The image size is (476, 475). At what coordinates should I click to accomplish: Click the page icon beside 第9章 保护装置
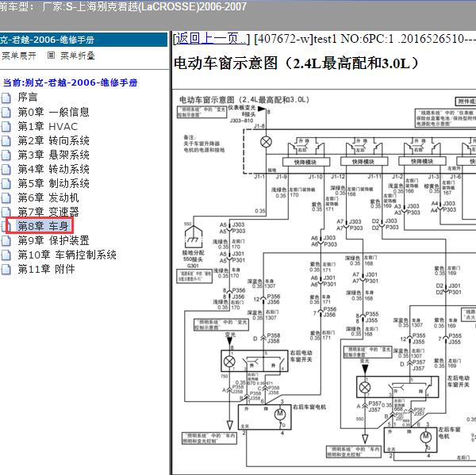coord(6,241)
